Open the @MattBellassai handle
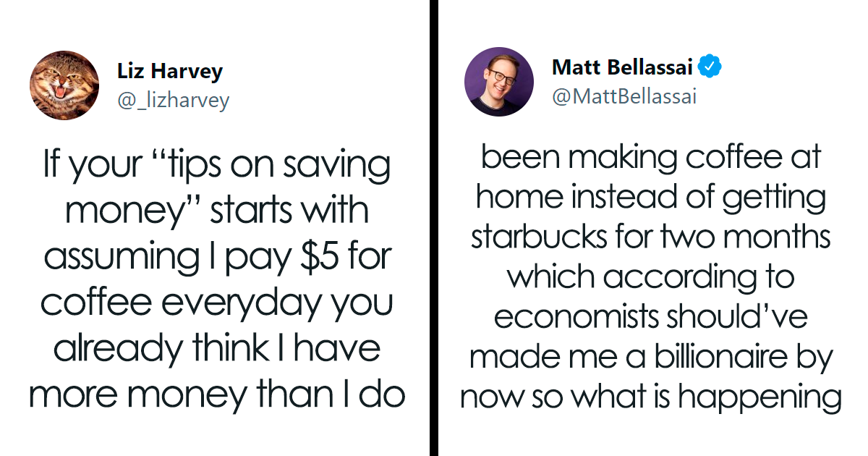 624,96
